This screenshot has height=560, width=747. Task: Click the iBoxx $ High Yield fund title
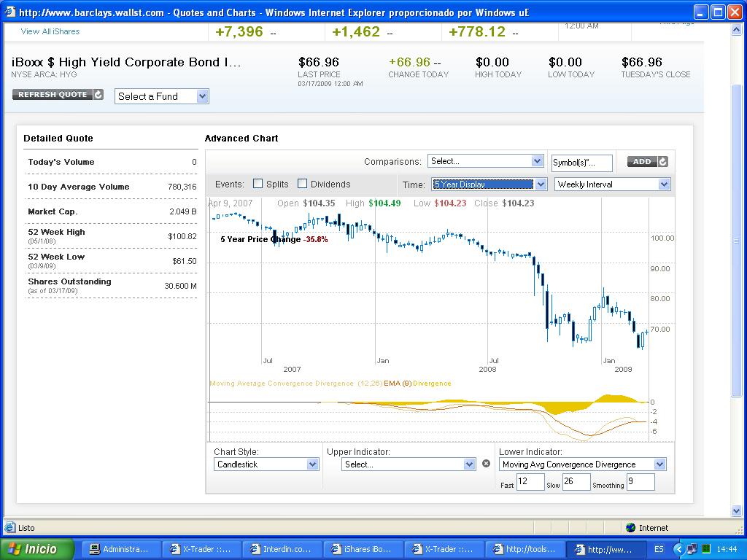pos(126,63)
